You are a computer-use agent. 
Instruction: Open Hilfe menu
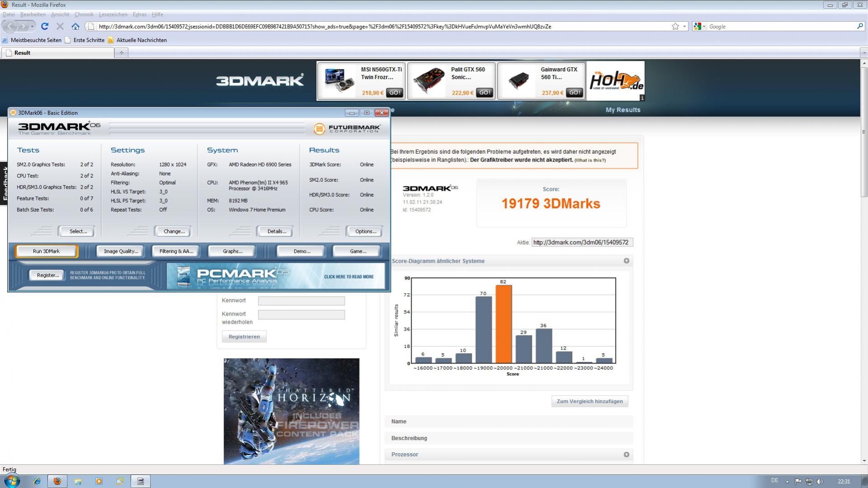pyautogui.click(x=157, y=14)
